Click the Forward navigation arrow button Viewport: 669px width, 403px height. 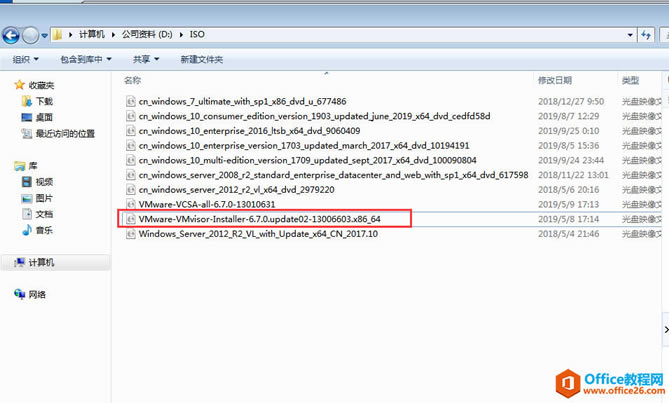click(30, 35)
